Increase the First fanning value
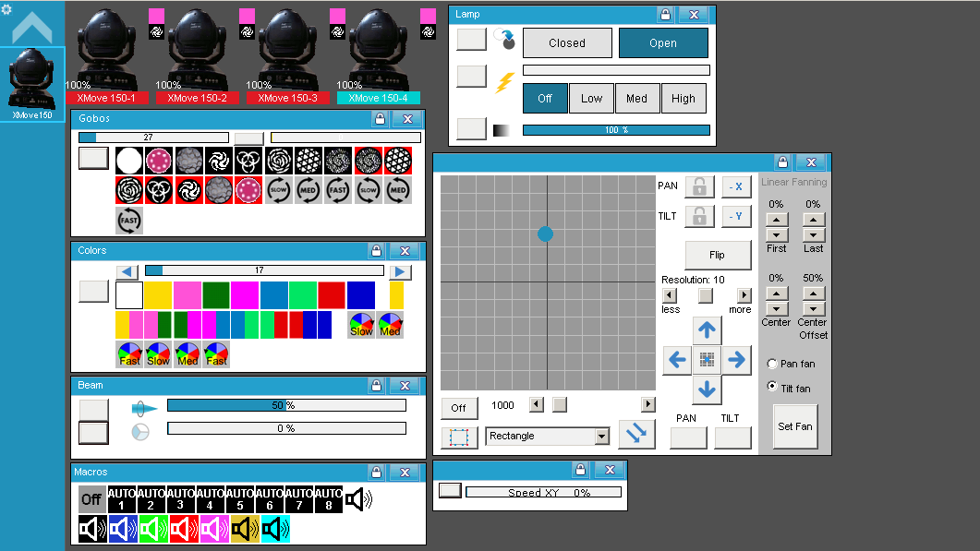 tap(776, 220)
